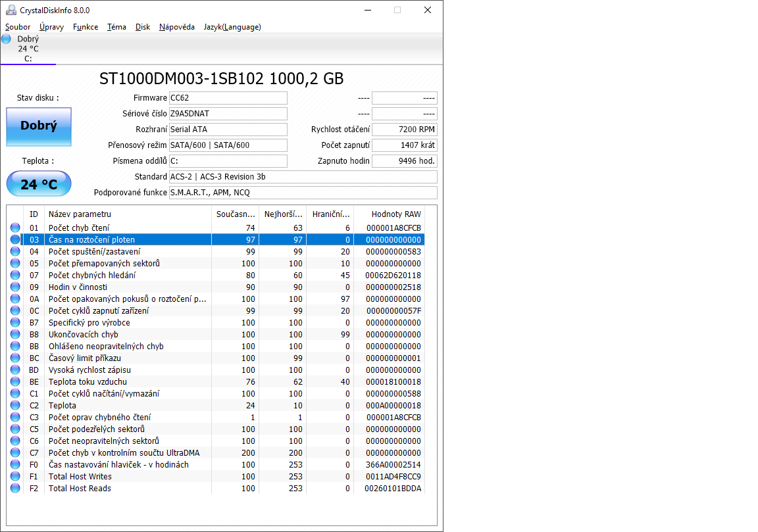Click status orb beside Počet neopravitelných sektorů
This screenshot has width=758, height=532.
point(15,441)
